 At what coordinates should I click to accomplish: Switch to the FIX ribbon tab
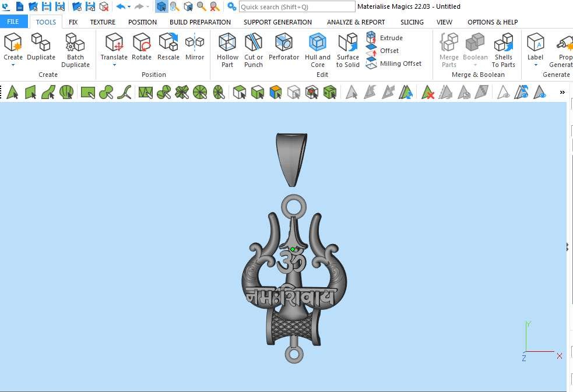(73, 22)
